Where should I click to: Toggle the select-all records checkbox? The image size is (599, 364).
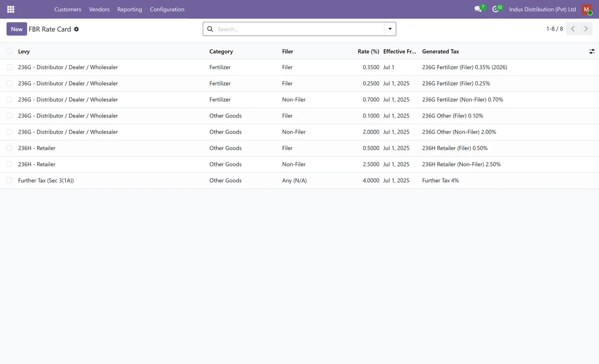[9, 51]
